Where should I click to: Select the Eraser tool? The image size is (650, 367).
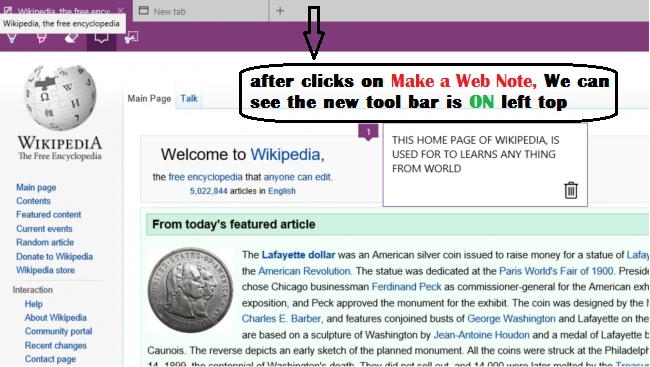[71, 39]
